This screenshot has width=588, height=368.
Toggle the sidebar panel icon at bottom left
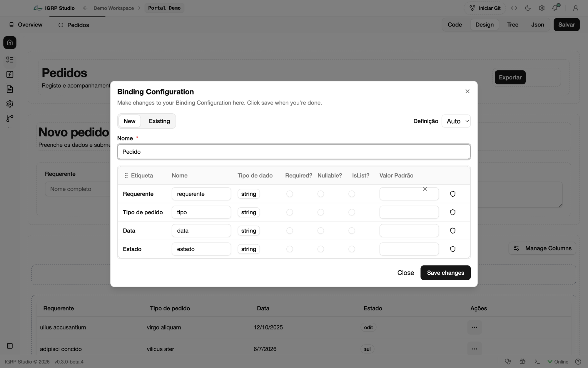10,346
